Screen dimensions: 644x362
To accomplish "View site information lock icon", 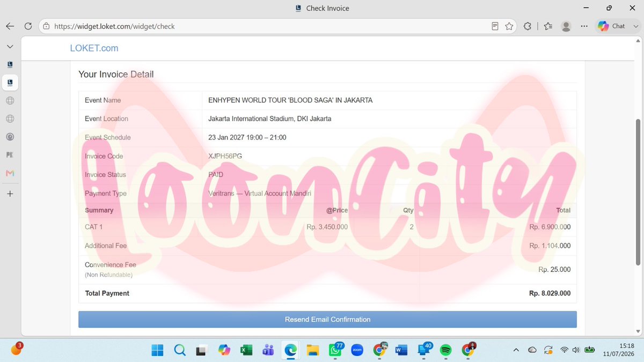I will [x=46, y=26].
